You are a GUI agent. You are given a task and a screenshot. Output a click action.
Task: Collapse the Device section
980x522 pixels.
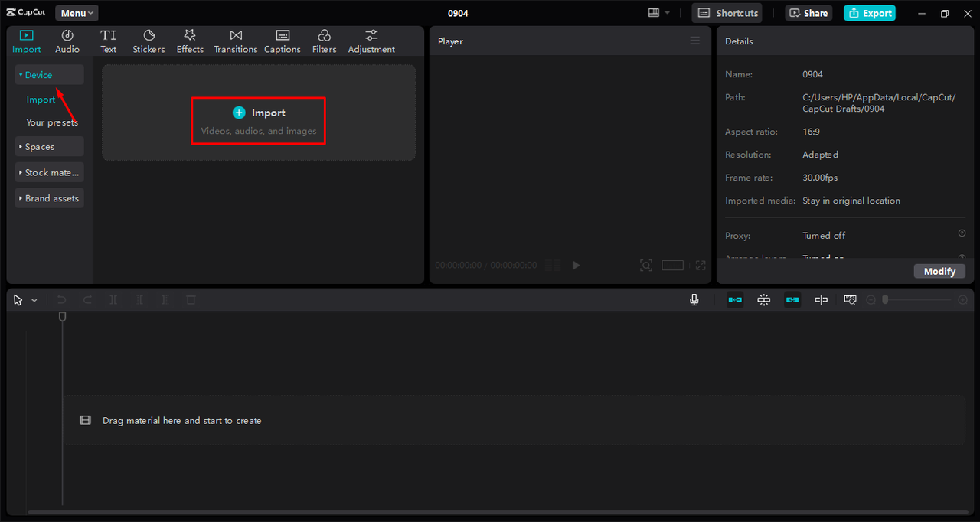point(50,75)
